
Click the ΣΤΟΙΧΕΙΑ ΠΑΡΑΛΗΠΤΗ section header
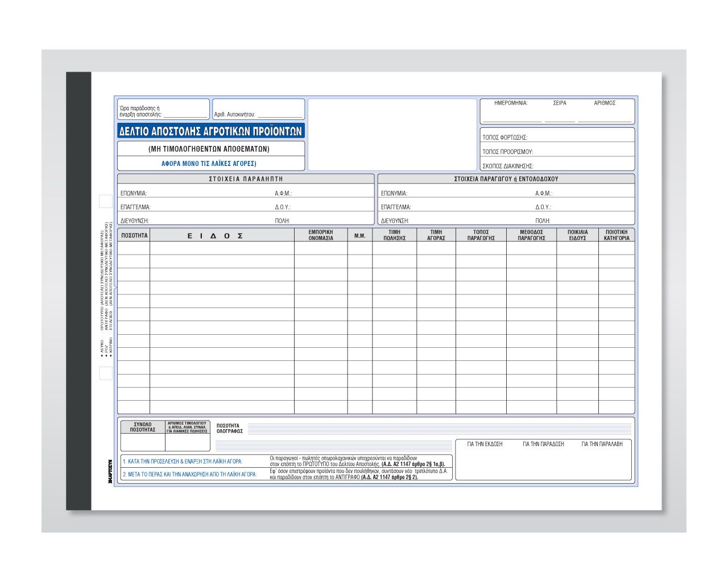pos(246,179)
